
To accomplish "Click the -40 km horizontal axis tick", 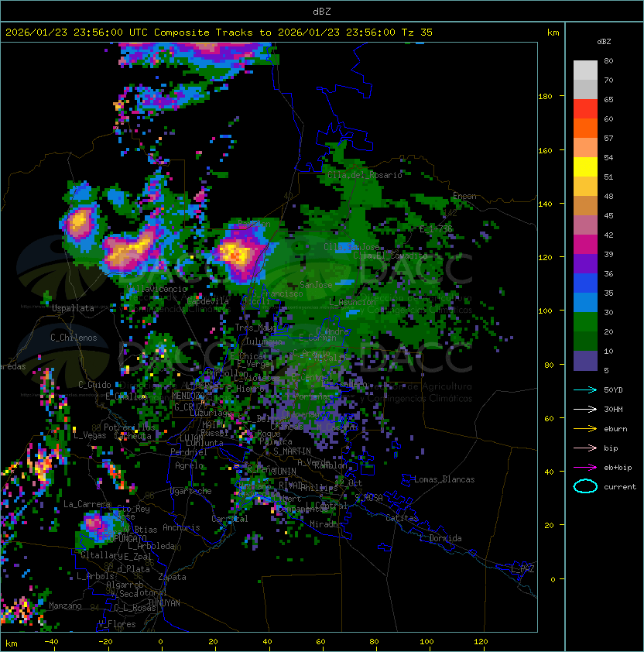I will point(51,642).
